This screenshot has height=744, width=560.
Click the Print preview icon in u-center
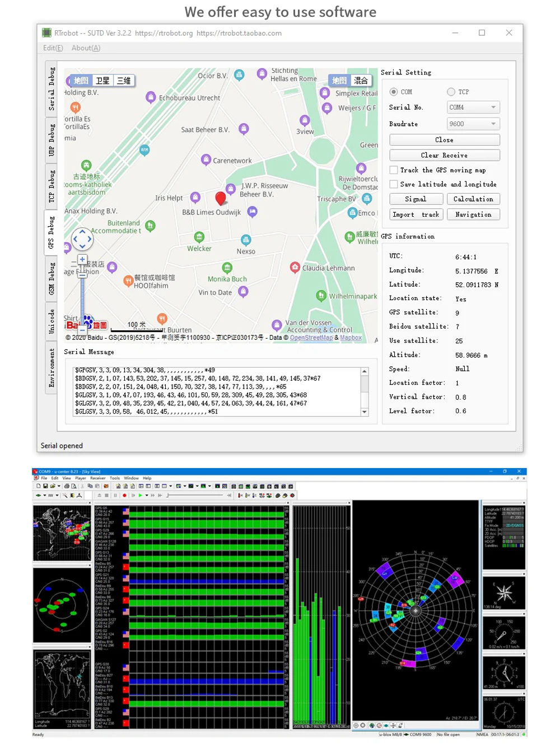pos(73,486)
